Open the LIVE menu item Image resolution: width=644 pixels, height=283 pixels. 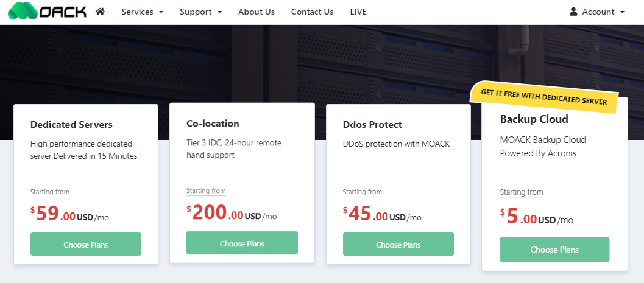click(x=358, y=12)
